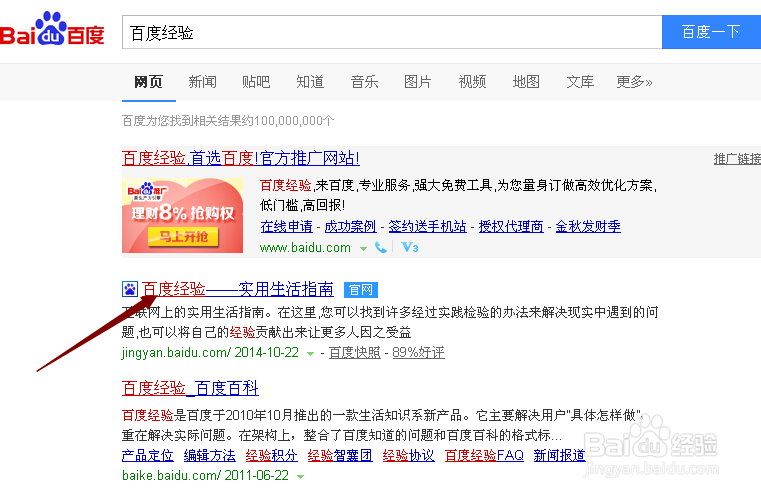761x495 pixels.
Task: Click the jingyan.baidu.com/ 2014-10-22 URL
Action: pos(210,352)
